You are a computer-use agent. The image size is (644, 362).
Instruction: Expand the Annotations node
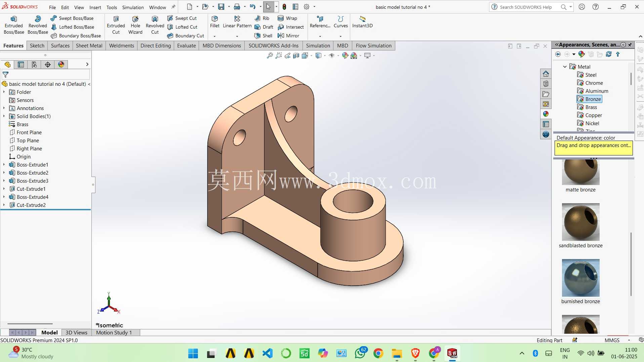coord(4,108)
